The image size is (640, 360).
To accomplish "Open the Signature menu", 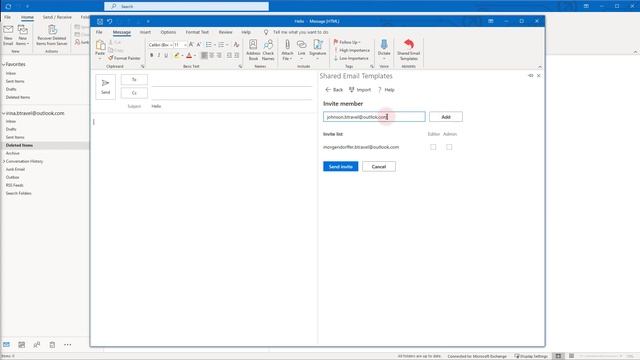I will [318, 50].
